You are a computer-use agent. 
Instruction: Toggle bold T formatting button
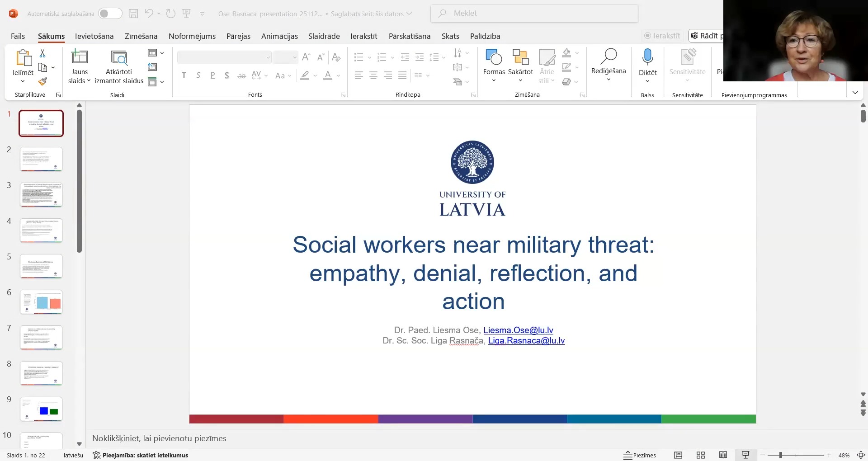[x=184, y=75]
